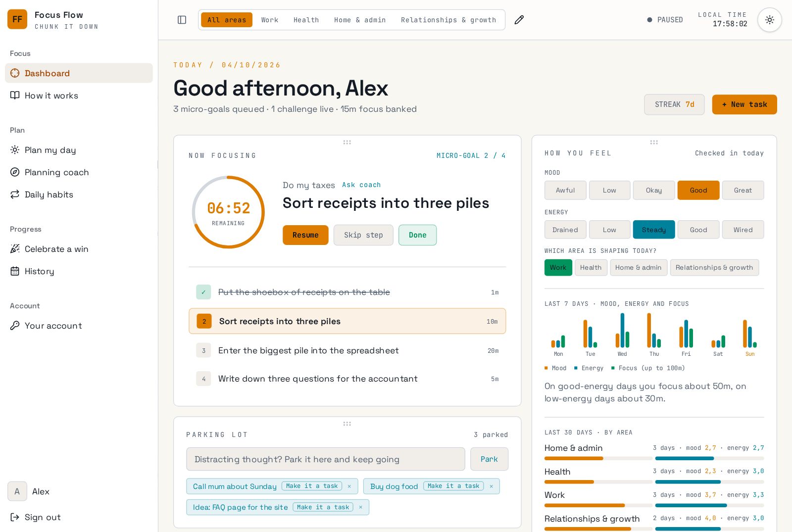Click the Streak 7d button
The image size is (792, 532).
point(674,104)
